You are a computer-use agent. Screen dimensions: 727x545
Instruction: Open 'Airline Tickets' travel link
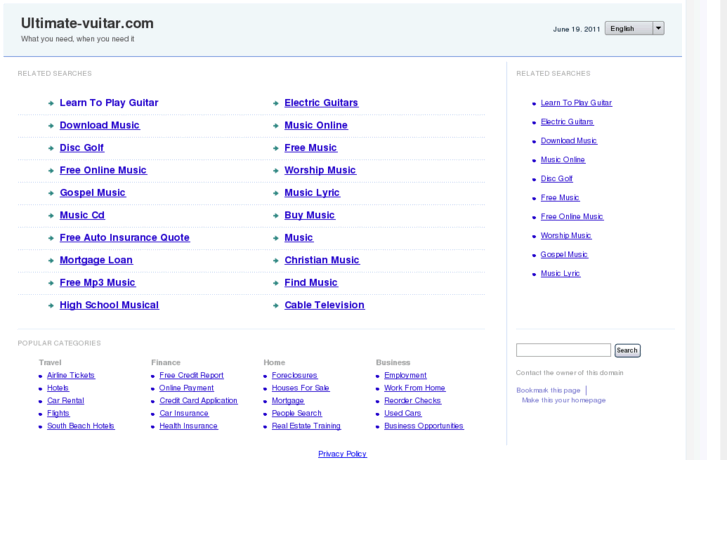[71, 375]
